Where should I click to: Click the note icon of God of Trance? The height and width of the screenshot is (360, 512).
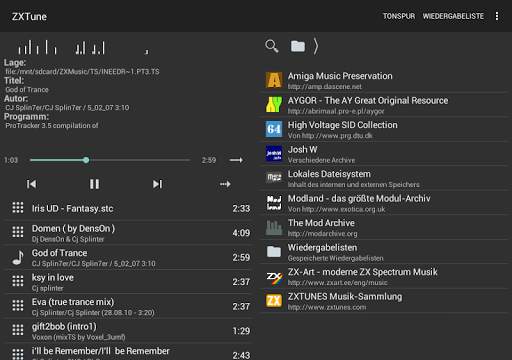click(18, 257)
